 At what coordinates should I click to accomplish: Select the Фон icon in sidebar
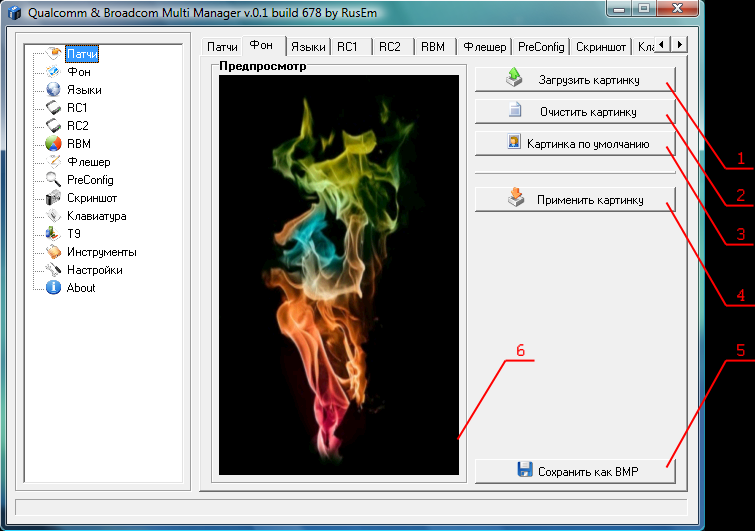(x=54, y=72)
